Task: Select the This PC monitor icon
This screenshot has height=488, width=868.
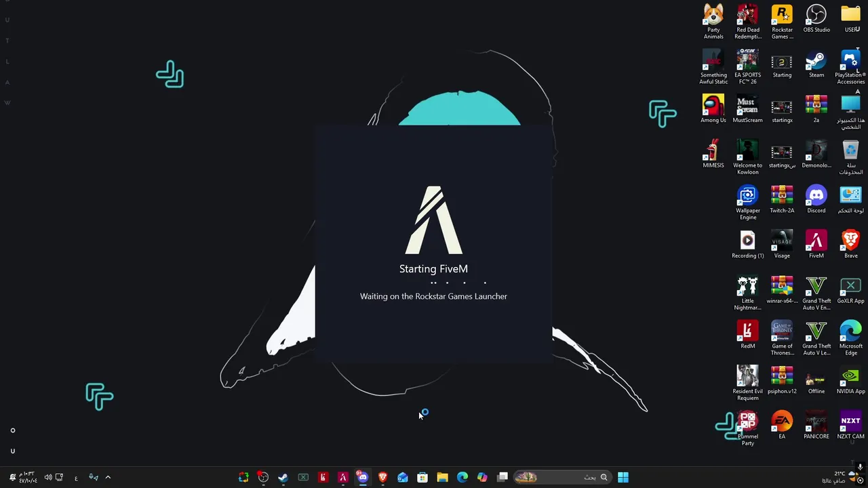Action: pos(850,113)
